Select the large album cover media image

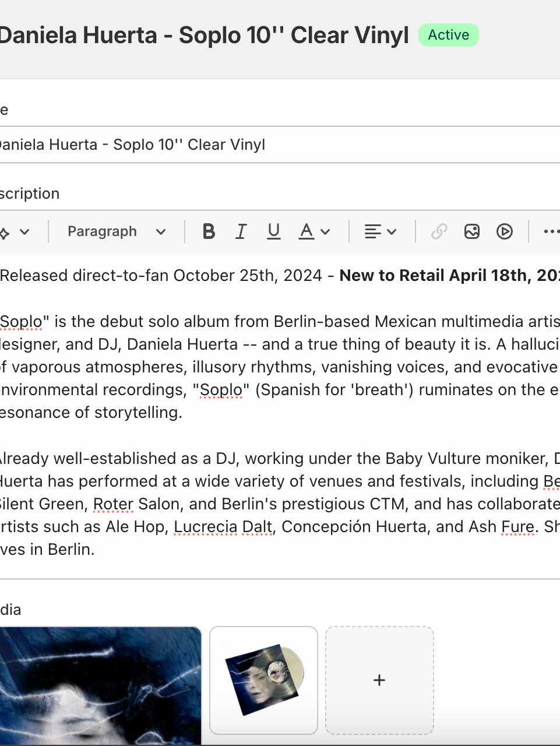[100, 685]
